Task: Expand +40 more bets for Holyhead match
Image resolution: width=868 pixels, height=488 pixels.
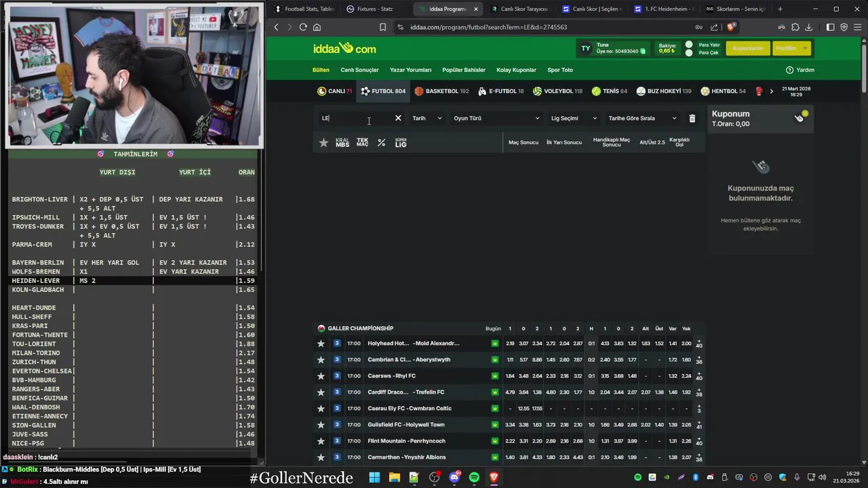Action: click(699, 344)
